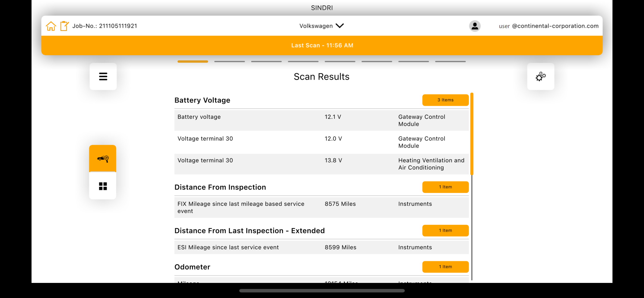The width and height of the screenshot is (644, 298).
Task: Jump to the third progress step bar
Action: [x=266, y=61]
